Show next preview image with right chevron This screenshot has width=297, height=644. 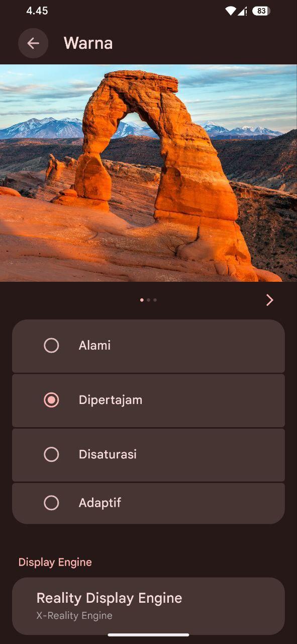[270, 300]
